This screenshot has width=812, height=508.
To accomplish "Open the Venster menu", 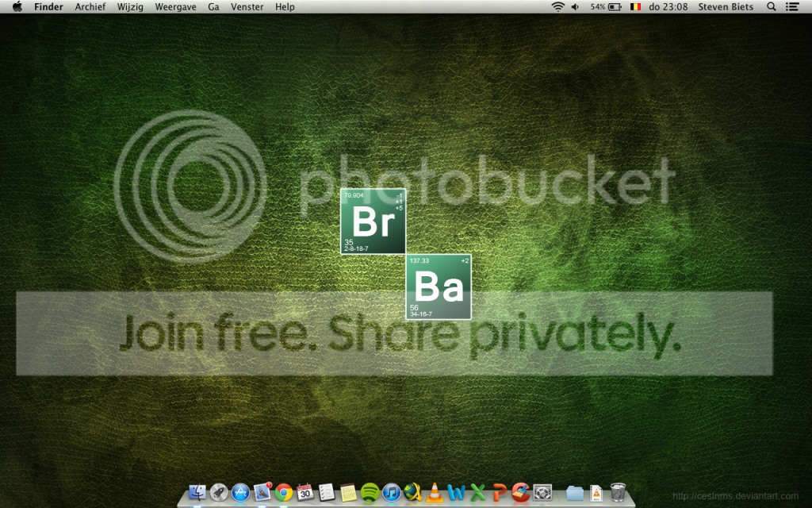I will tap(247, 6).
